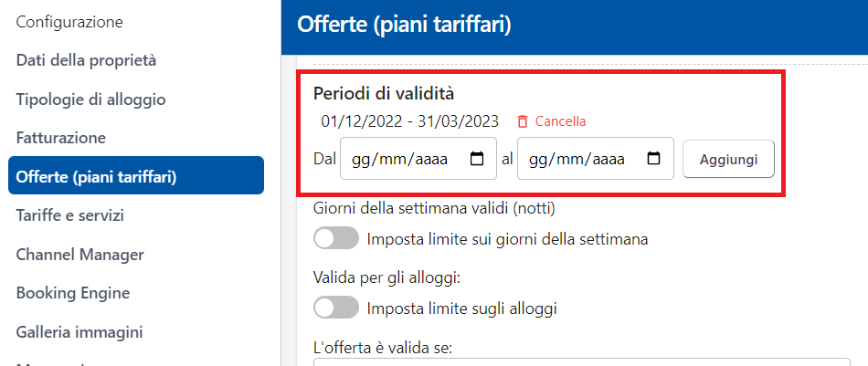868x366 pixels.
Task: Click the trash icon beside Cancella
Action: point(523,120)
